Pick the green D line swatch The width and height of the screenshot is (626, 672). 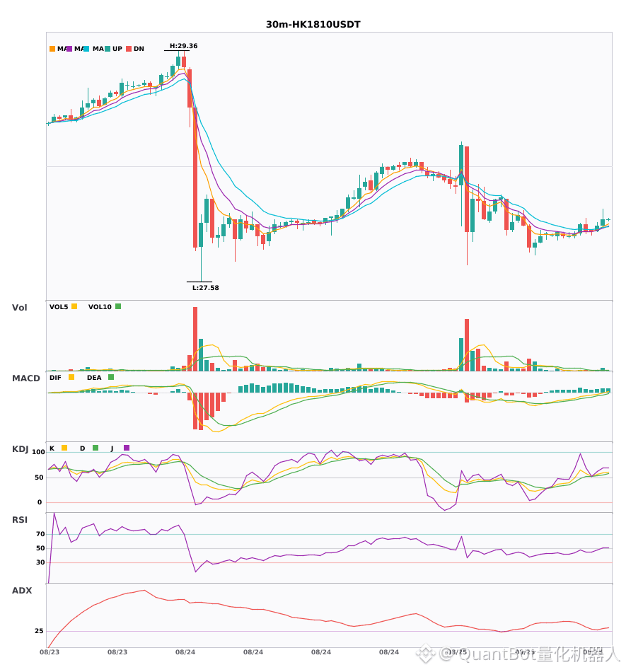pos(95,448)
